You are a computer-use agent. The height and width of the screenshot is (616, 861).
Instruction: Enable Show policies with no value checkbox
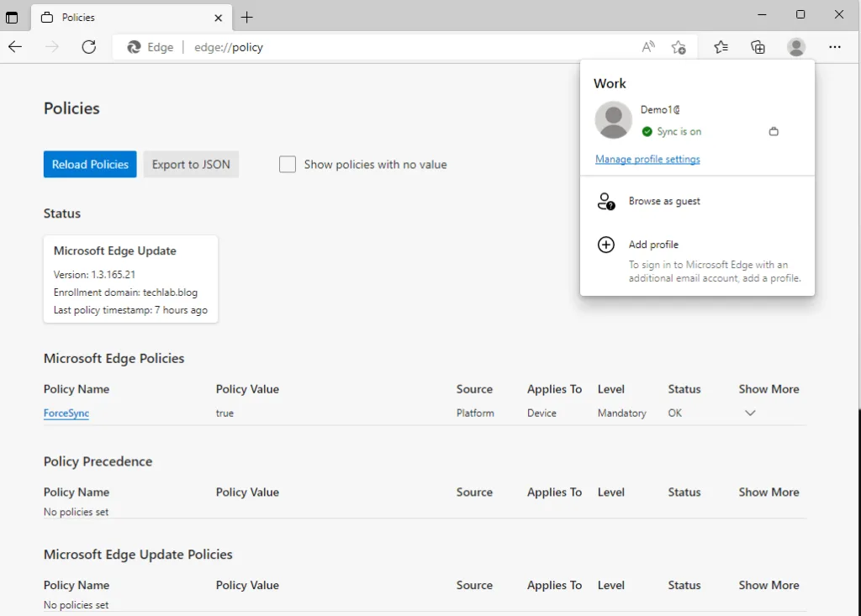[x=288, y=165]
